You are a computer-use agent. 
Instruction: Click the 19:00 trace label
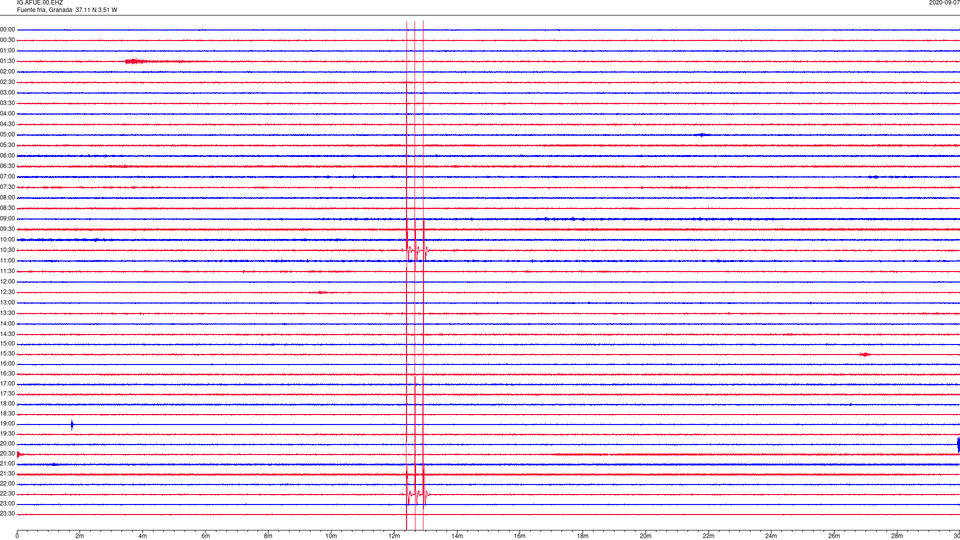(x=7, y=424)
